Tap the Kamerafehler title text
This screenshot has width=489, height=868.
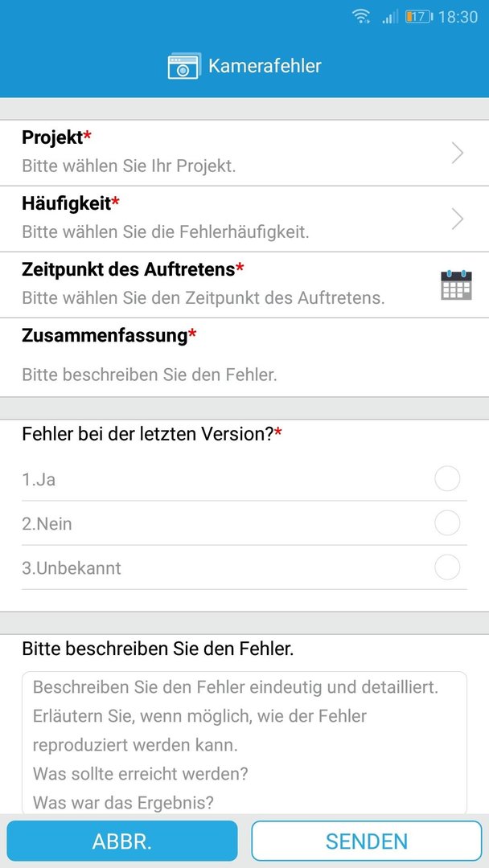pyautogui.click(x=265, y=66)
